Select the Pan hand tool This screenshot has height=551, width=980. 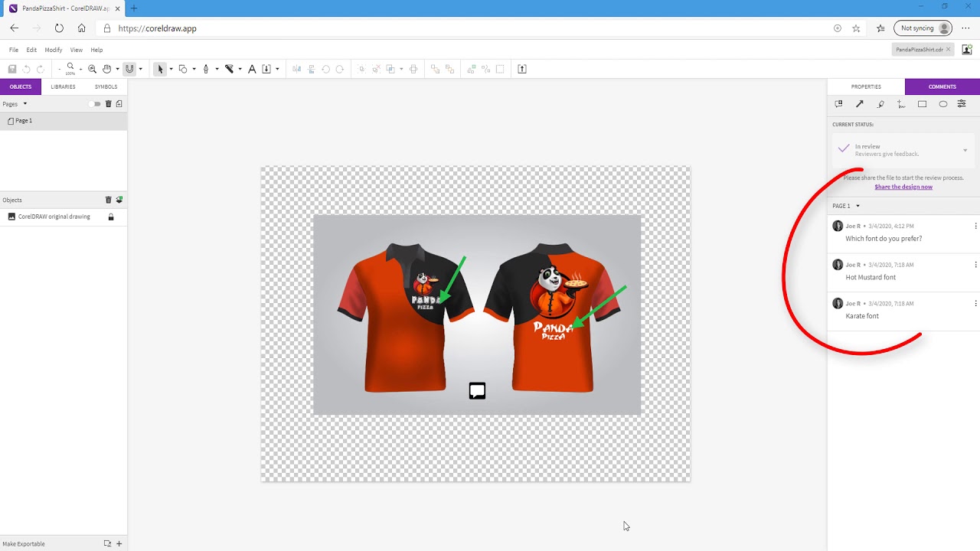tap(107, 69)
